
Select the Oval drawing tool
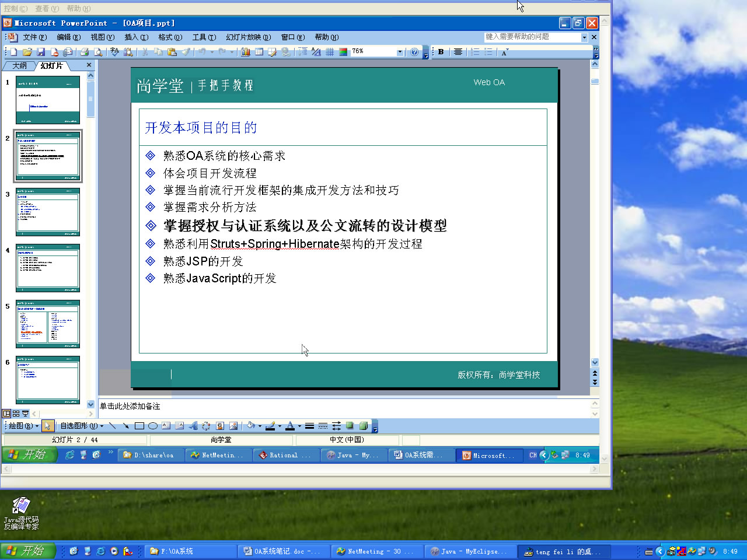[x=152, y=426]
